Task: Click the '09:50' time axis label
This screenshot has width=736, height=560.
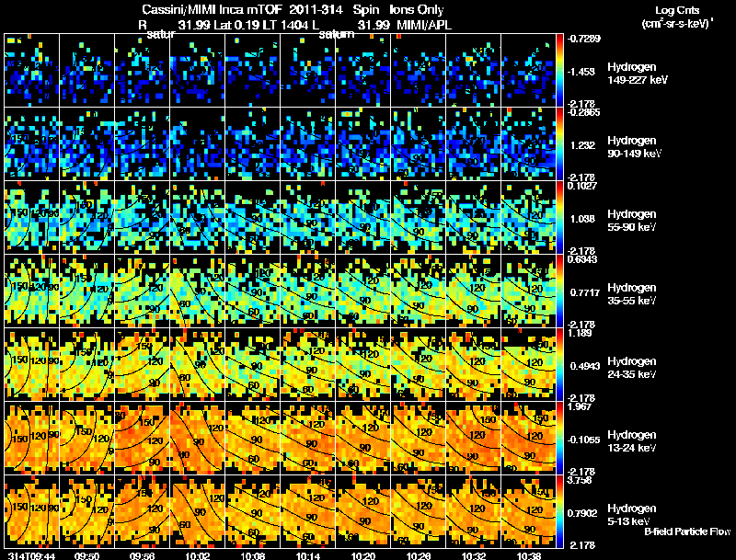Action: pyautogui.click(x=86, y=555)
